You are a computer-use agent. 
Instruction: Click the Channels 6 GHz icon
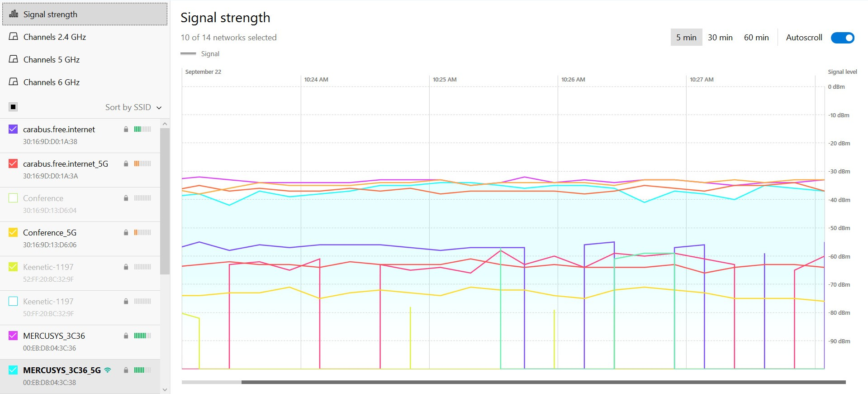[x=14, y=82]
